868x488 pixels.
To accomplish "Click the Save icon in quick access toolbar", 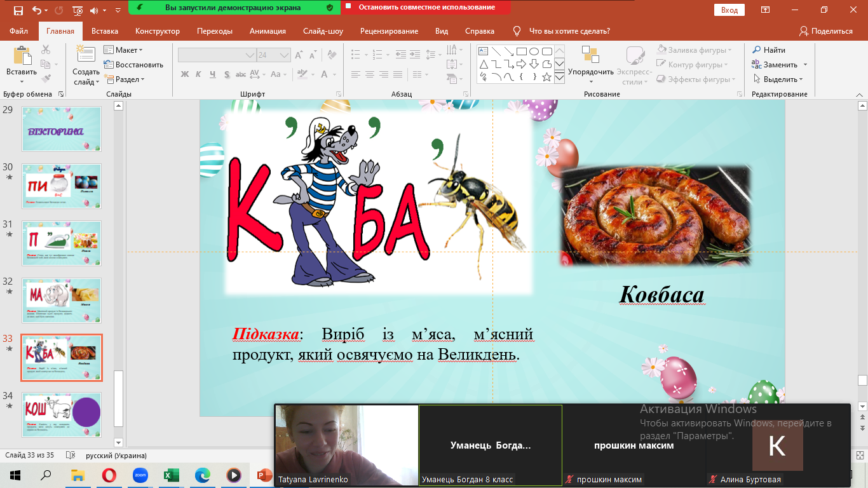I will click(17, 10).
